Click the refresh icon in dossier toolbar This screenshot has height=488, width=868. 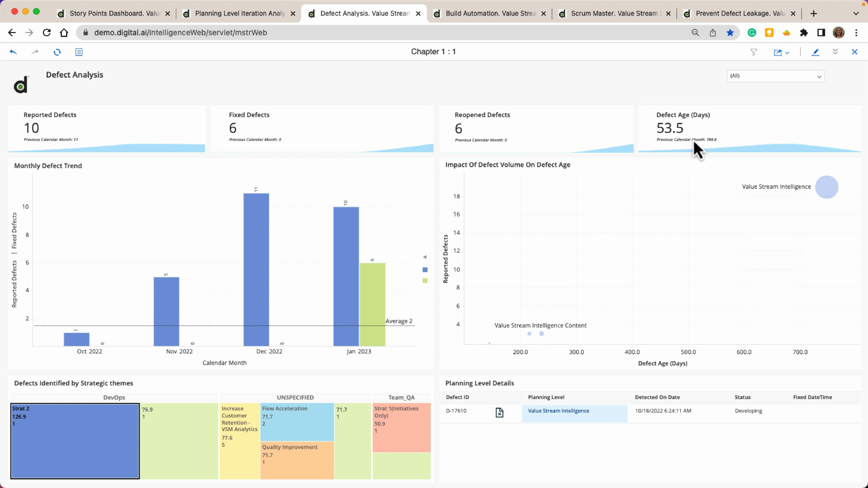(x=57, y=52)
